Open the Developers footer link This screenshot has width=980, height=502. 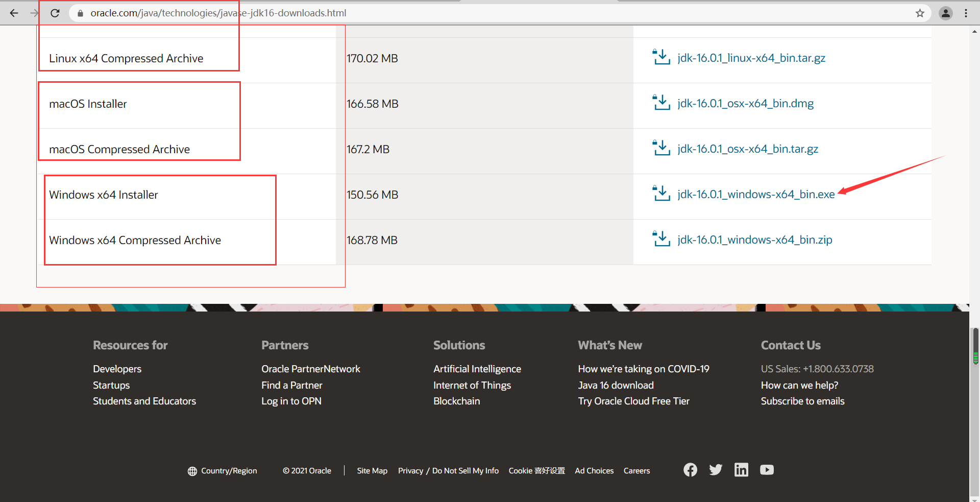coord(117,369)
